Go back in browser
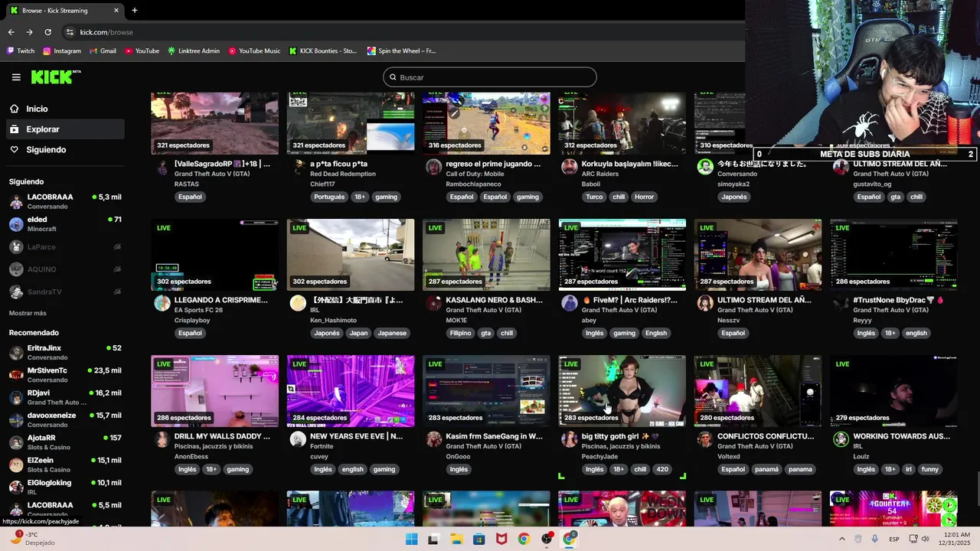The width and height of the screenshot is (980, 551). (x=11, y=32)
